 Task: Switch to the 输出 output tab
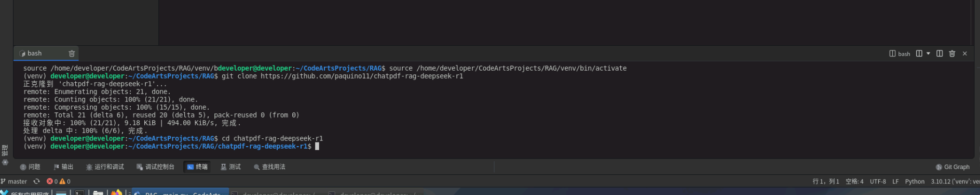[x=63, y=167]
